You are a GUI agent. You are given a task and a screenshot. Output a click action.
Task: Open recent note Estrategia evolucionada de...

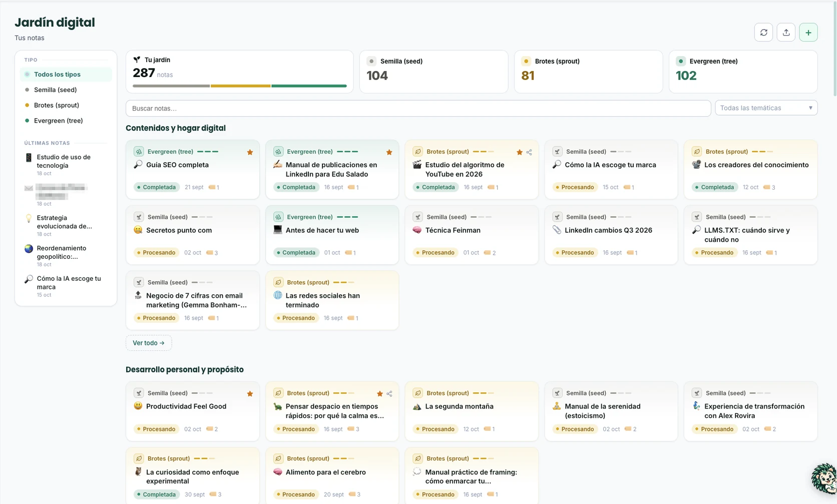pos(66,225)
